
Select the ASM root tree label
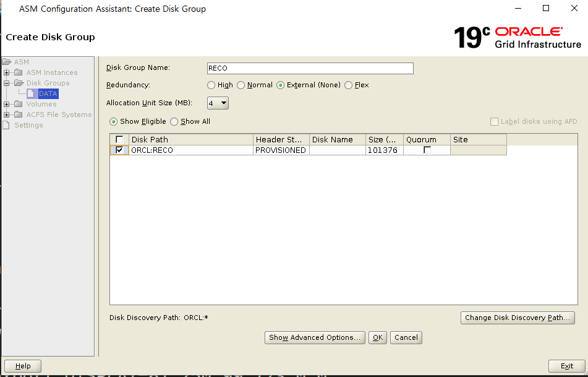(x=22, y=62)
